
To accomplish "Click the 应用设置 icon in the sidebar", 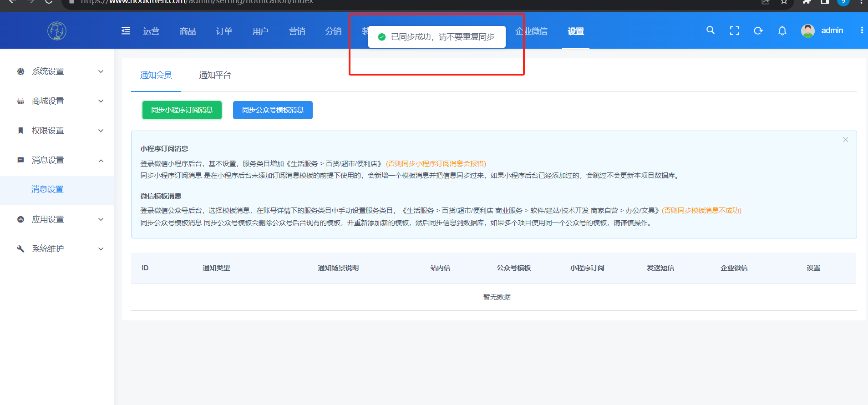I will click(20, 219).
